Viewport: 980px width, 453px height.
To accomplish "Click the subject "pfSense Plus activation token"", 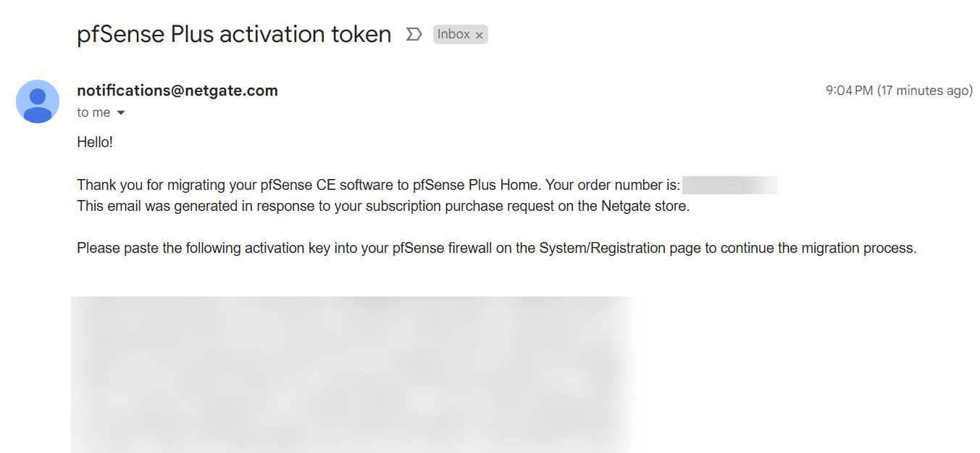I will point(234,34).
